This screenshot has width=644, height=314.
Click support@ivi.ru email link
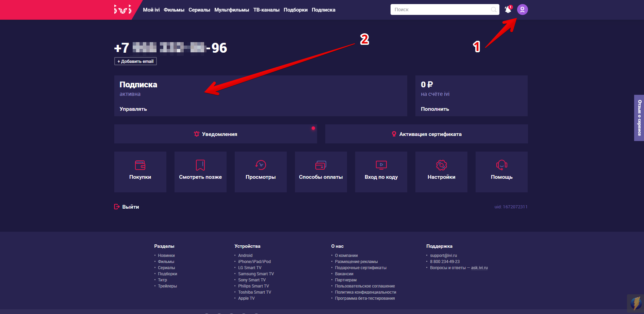(x=443, y=256)
